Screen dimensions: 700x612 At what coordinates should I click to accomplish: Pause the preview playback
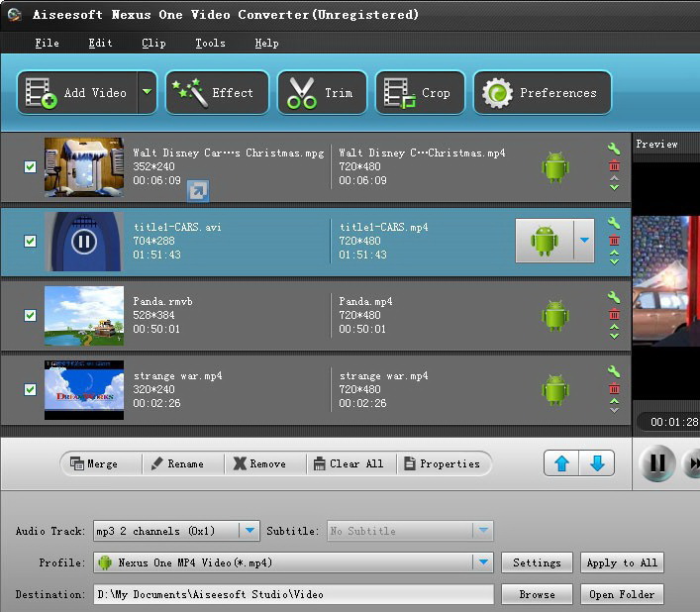[657, 463]
